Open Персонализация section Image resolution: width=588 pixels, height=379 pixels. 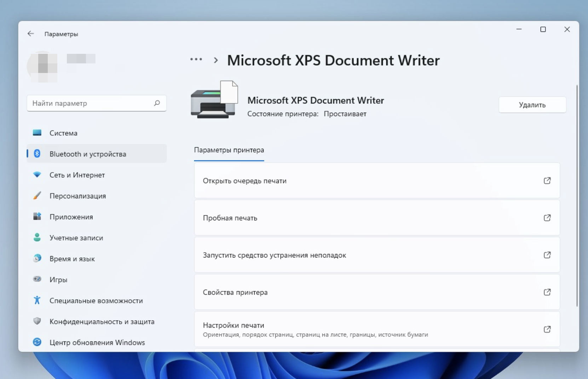pyautogui.click(x=97, y=196)
